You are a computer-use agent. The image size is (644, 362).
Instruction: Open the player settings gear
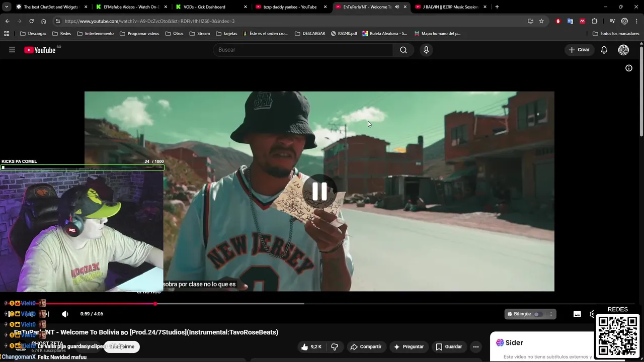[x=592, y=314]
